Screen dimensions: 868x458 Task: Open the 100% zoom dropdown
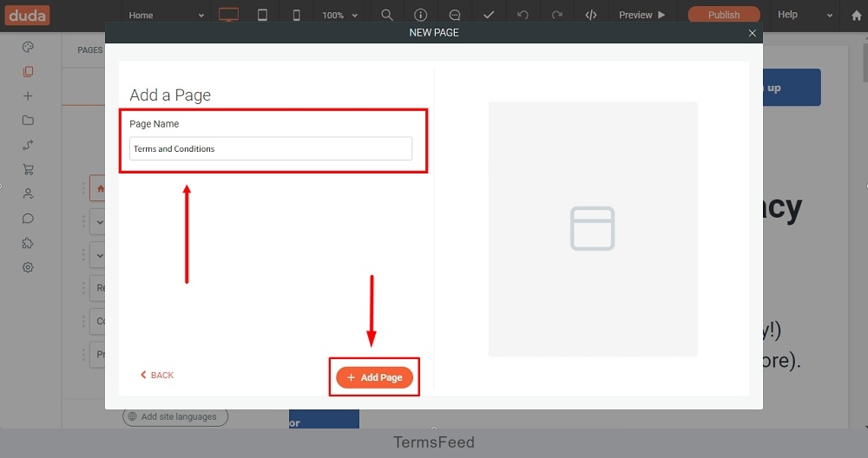pos(339,16)
